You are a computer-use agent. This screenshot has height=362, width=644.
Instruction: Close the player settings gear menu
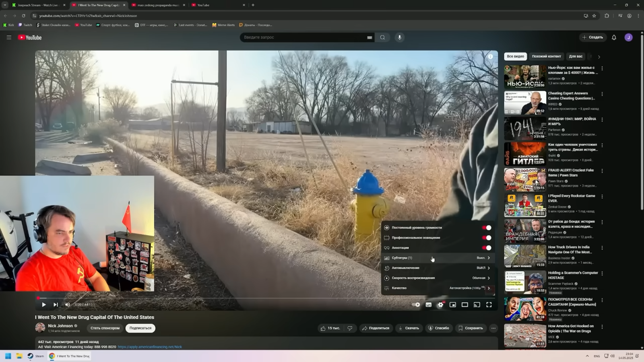coord(441,304)
